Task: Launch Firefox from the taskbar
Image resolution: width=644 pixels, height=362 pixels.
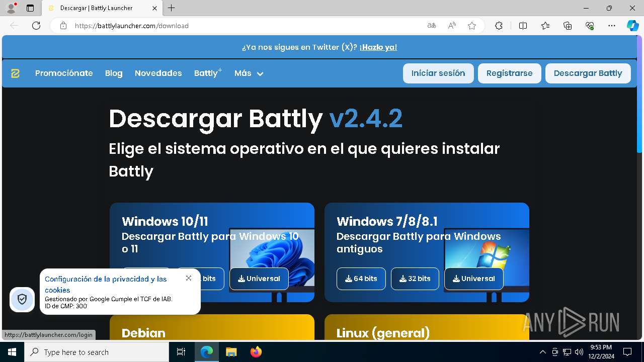Action: coord(256,352)
